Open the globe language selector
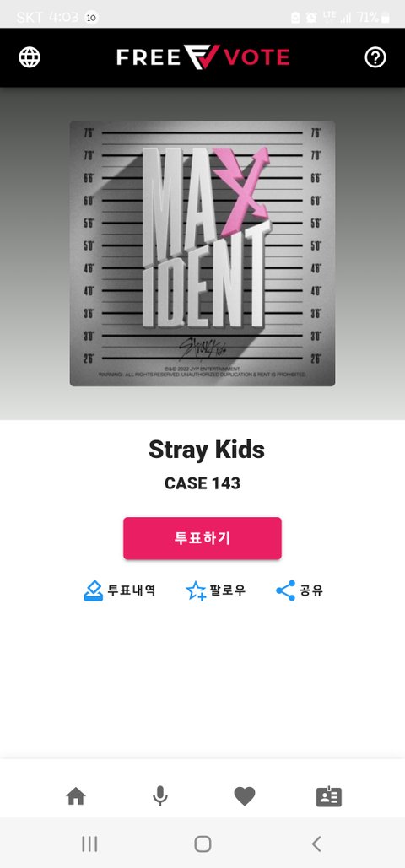 tap(30, 57)
